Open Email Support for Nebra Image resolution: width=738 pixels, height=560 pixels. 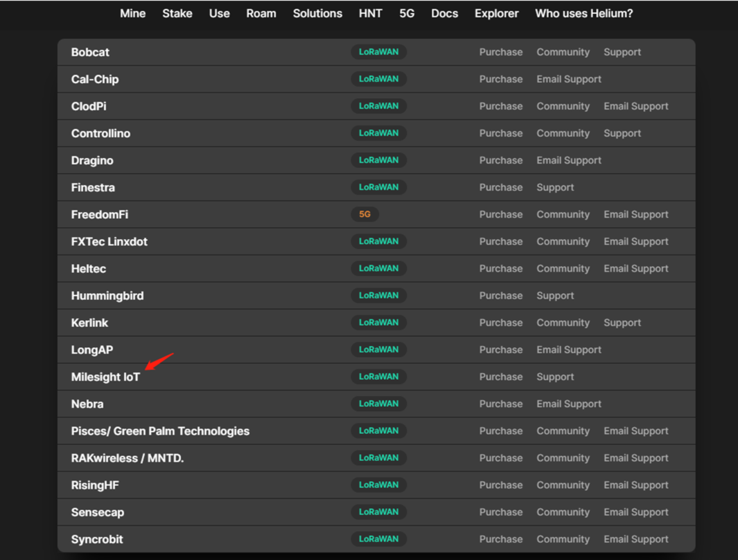569,404
